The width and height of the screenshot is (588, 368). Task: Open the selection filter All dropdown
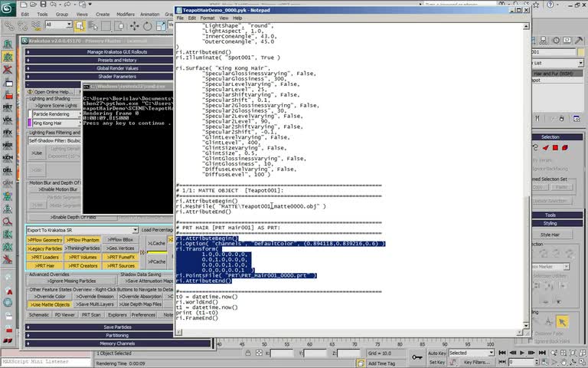point(58,25)
